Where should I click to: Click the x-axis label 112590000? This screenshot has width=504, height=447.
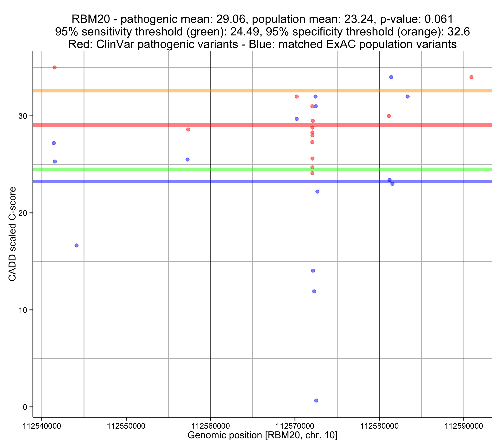pos(463,426)
